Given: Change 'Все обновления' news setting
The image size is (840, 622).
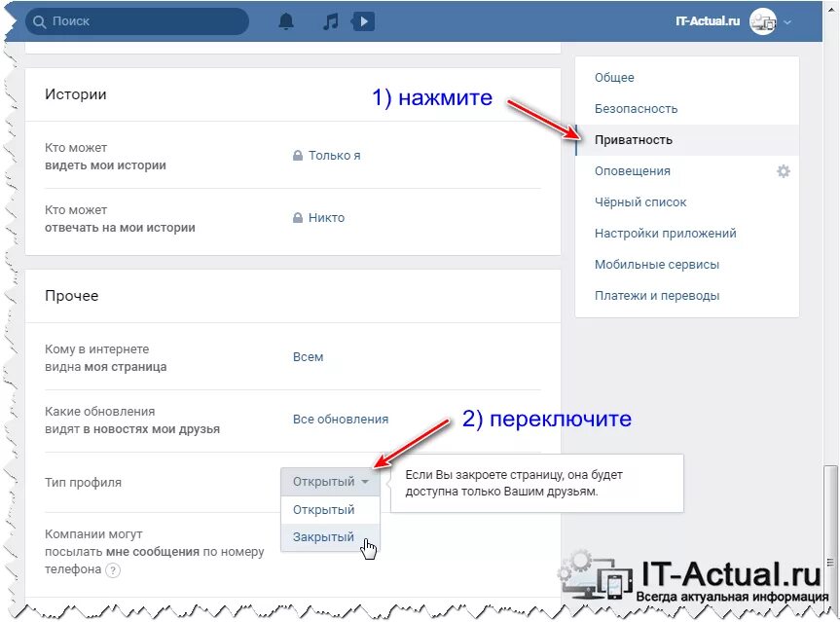Looking at the screenshot, I should (341, 419).
